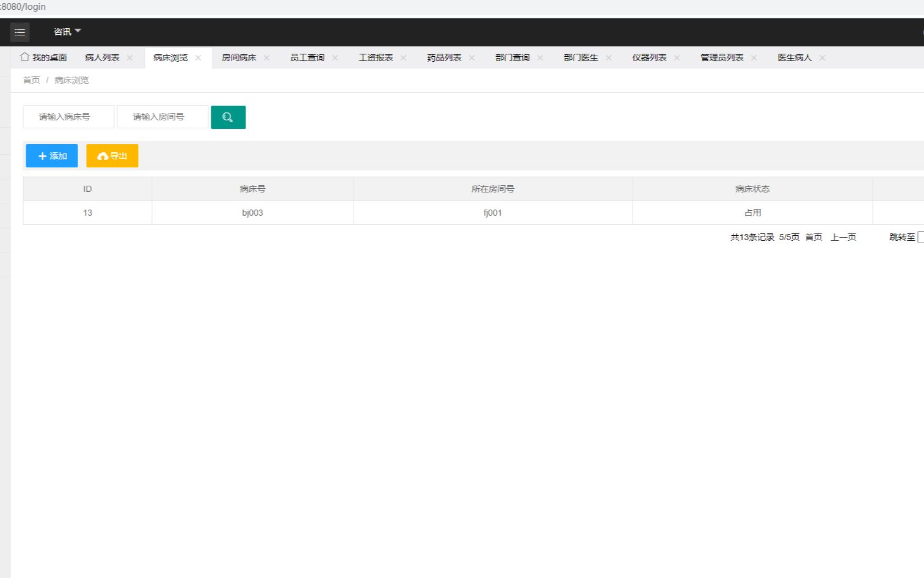The width and height of the screenshot is (924, 578).
Task: Click the ID column header
Action: click(x=87, y=189)
